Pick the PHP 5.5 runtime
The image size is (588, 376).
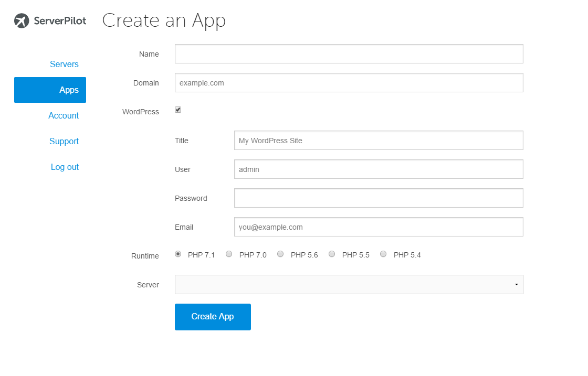(332, 254)
